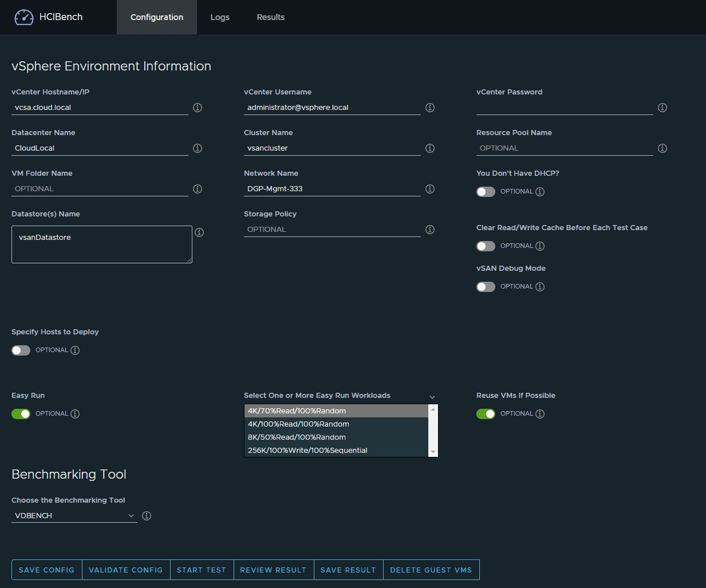The height and width of the screenshot is (588, 706).
Task: Open the VDBENCH benchmarking tool dropdown
Action: click(74, 516)
